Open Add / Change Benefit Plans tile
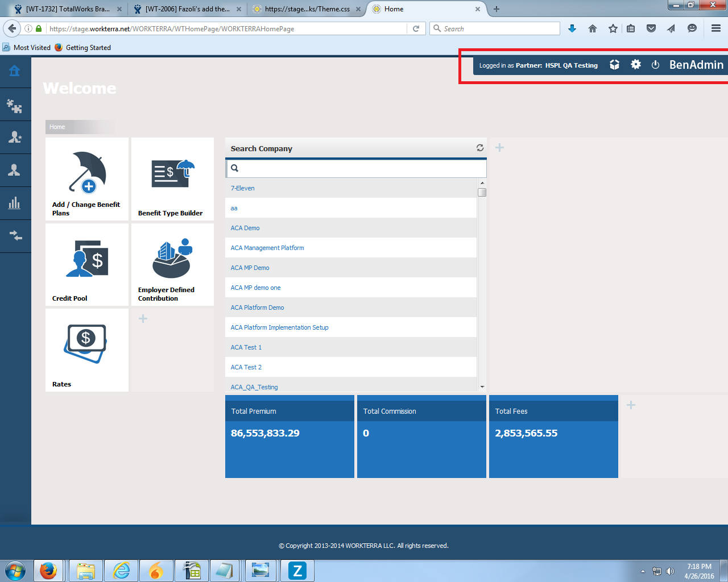The image size is (728, 582). coord(87,179)
